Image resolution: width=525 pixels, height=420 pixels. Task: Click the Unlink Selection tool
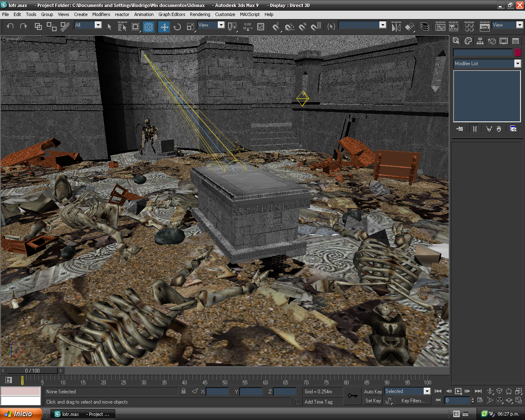52,27
